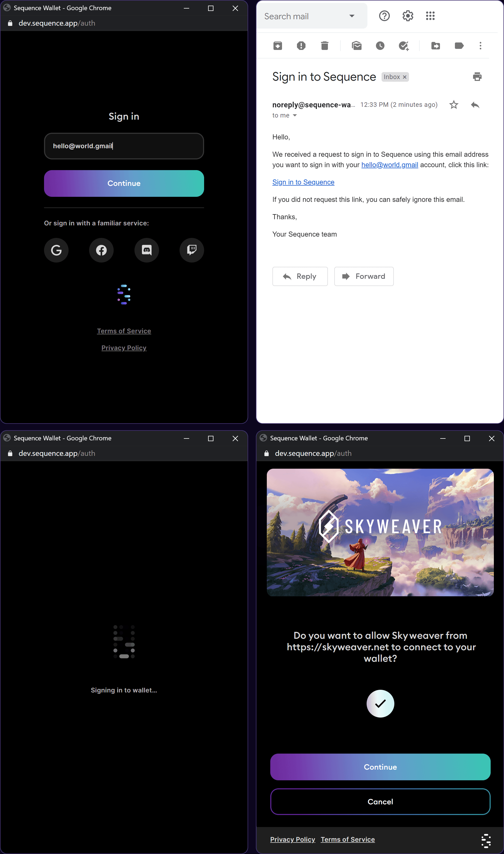Open Privacy Policy in the Skyweaver window footer
Viewport: 504px width, 854px height.
tap(292, 839)
